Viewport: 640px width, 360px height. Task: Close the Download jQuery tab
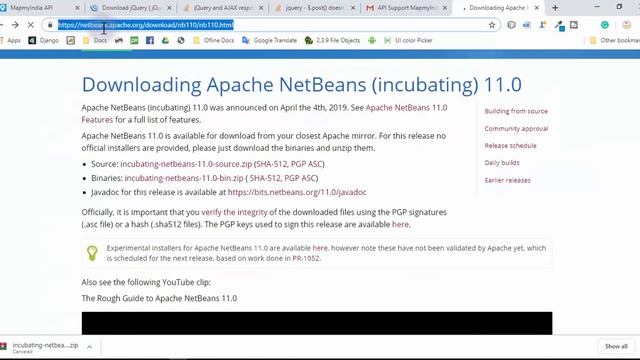(x=169, y=8)
